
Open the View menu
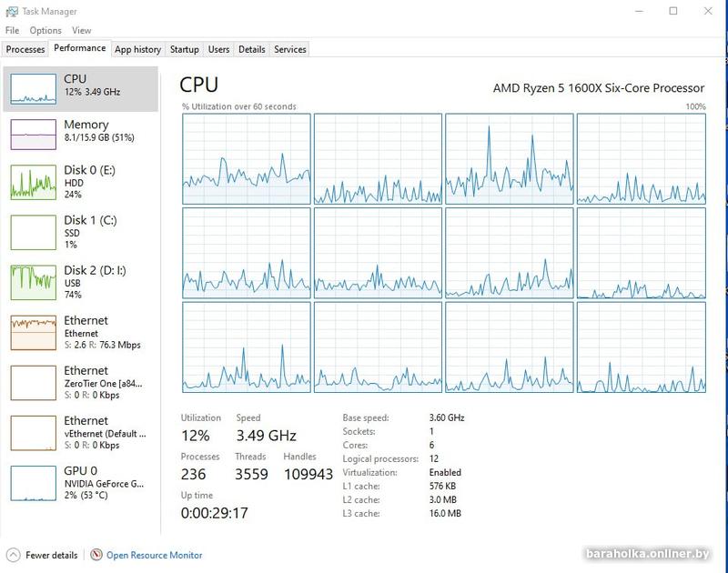(x=81, y=30)
